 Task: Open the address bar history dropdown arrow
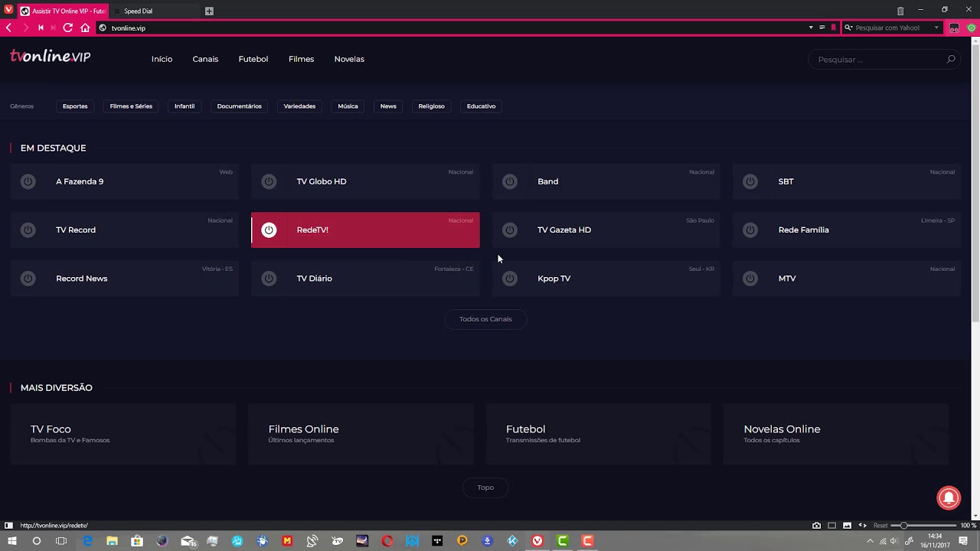coord(811,28)
